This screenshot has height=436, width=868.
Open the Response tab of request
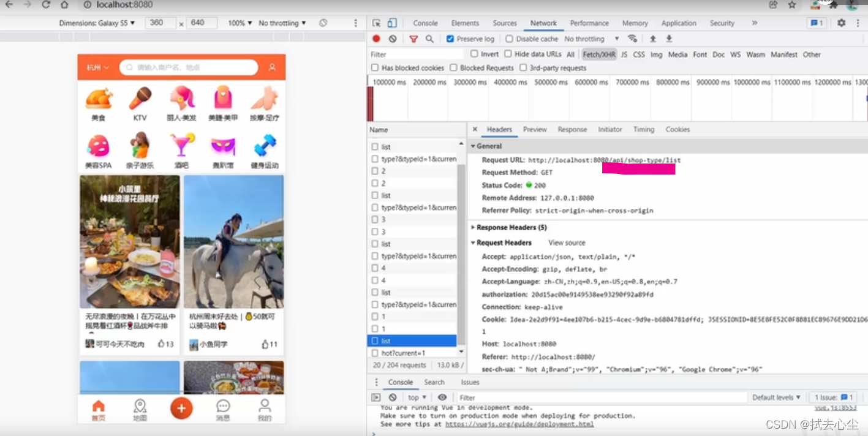click(x=572, y=129)
